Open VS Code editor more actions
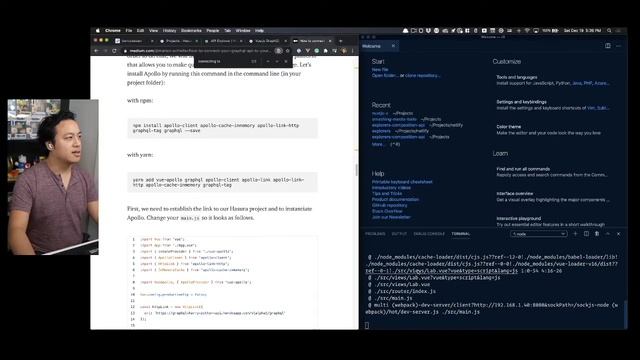The width and height of the screenshot is (640, 360). (619, 46)
